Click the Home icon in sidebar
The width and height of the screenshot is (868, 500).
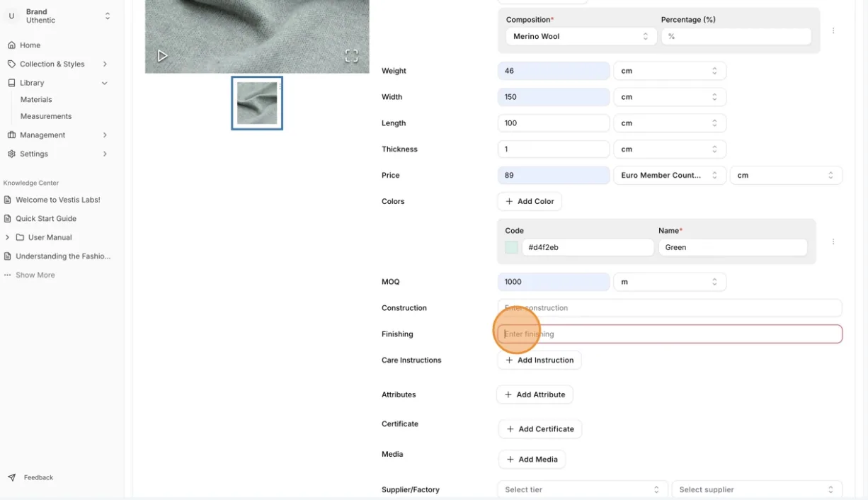pyautogui.click(x=11, y=45)
